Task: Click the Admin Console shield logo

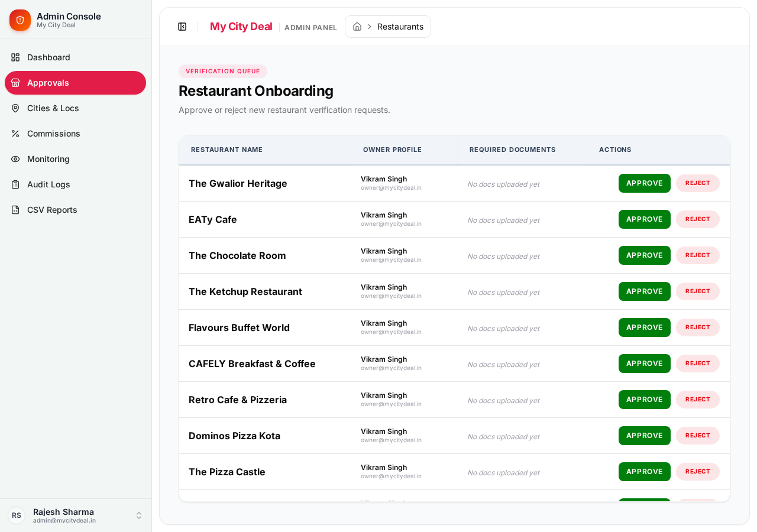Action: click(x=20, y=20)
